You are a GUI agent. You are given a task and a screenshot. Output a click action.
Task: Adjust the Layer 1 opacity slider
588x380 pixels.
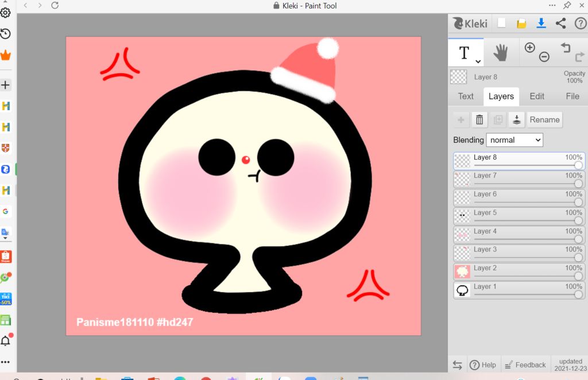[528, 294]
